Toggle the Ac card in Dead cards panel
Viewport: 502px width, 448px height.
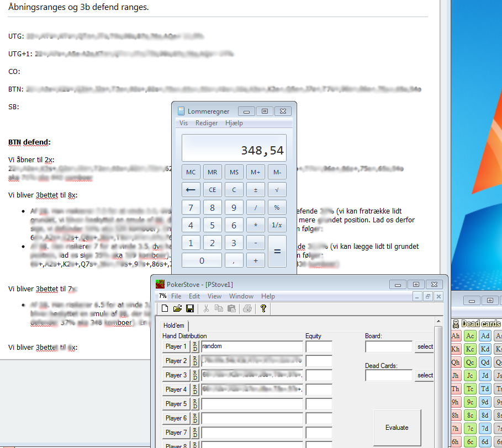470,336
